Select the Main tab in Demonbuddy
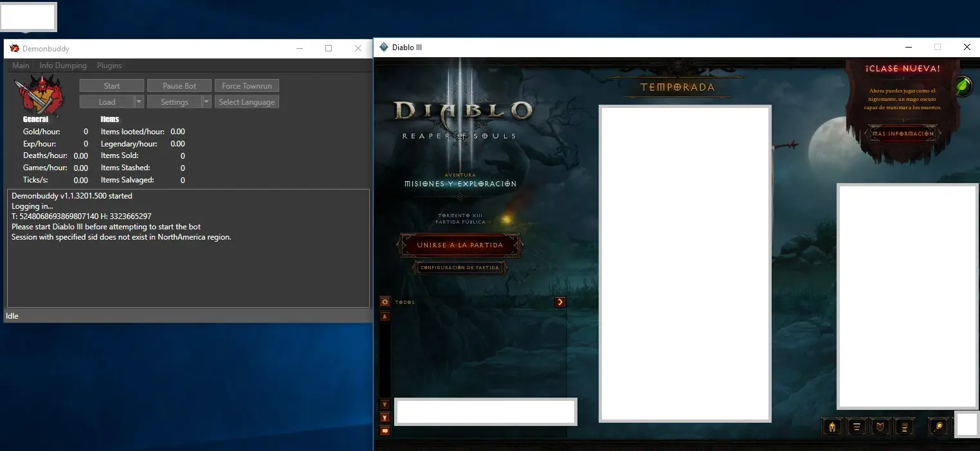The image size is (980, 451). click(x=21, y=66)
